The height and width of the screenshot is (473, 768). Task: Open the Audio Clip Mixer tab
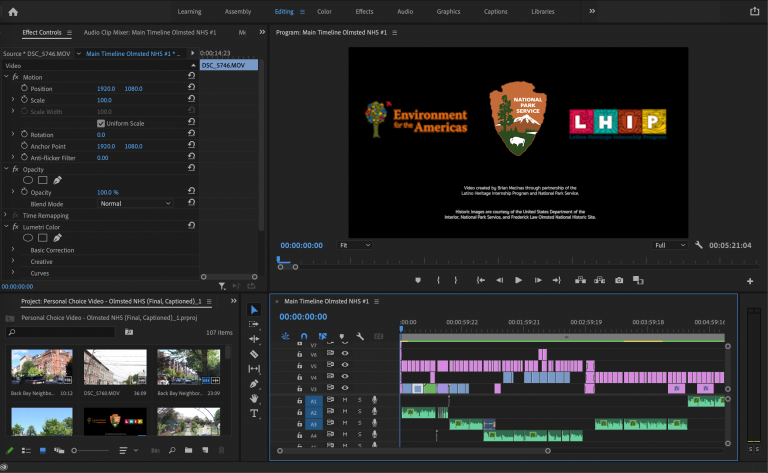point(149,33)
